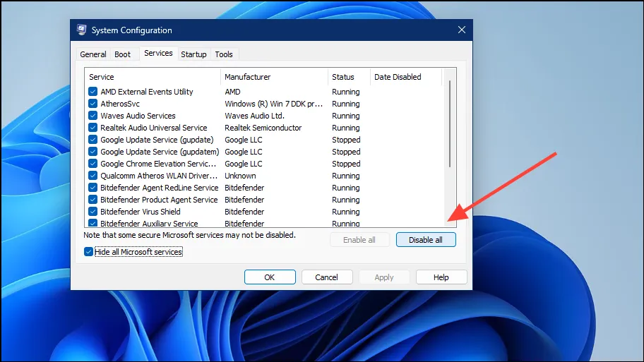644x362 pixels.
Task: Select the Services tab
Action: [x=158, y=54]
